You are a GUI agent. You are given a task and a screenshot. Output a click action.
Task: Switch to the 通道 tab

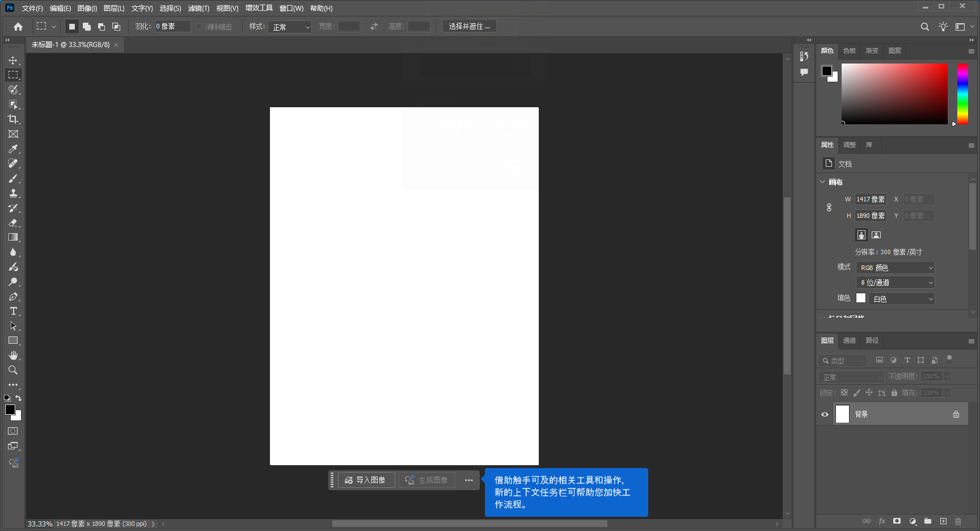pyautogui.click(x=849, y=340)
